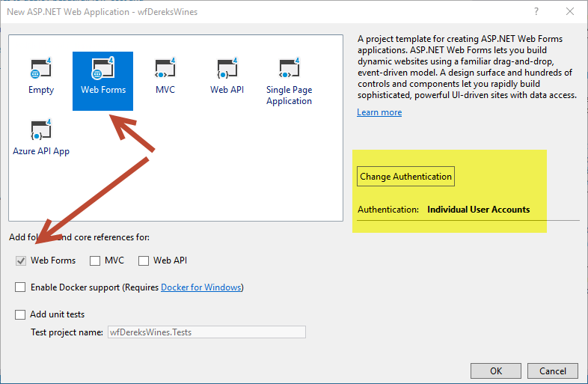Choose the Azure API App template
Image resolution: width=588 pixels, height=384 pixels.
[x=41, y=138]
